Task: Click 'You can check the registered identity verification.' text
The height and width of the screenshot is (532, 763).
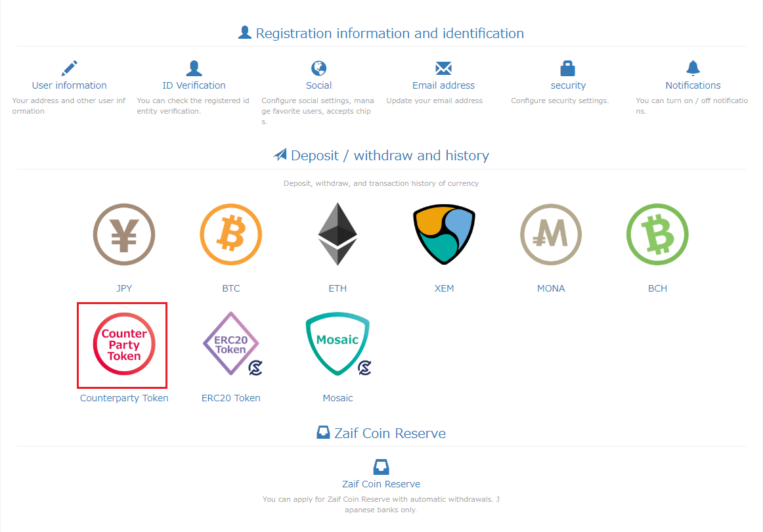Action: pyautogui.click(x=193, y=106)
